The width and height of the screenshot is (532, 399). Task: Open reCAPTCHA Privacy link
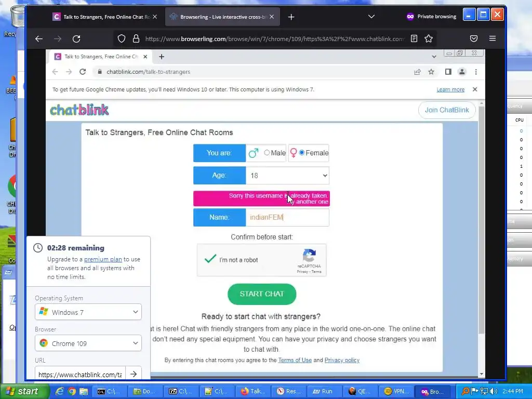tap(302, 272)
